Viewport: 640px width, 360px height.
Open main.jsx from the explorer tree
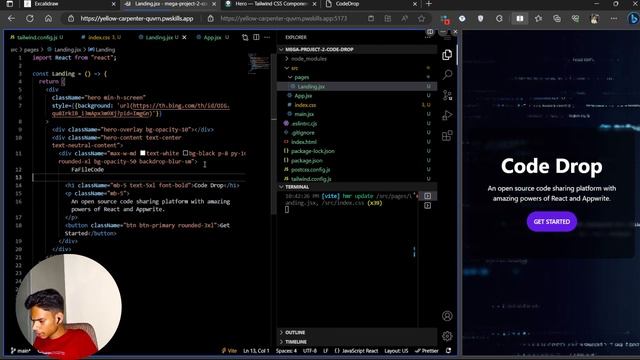(x=357, y=114)
